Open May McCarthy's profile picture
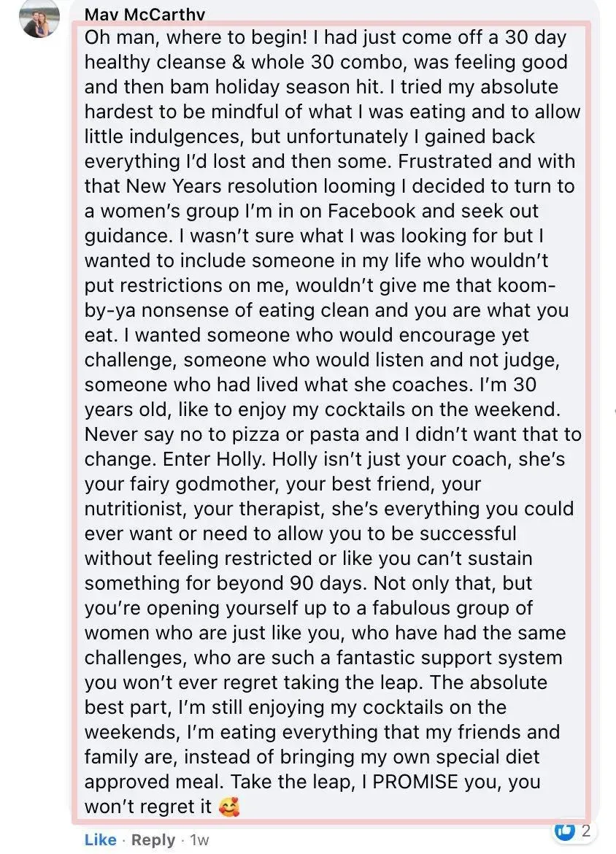Image resolution: width=616 pixels, height=854 pixels. click(x=39, y=18)
